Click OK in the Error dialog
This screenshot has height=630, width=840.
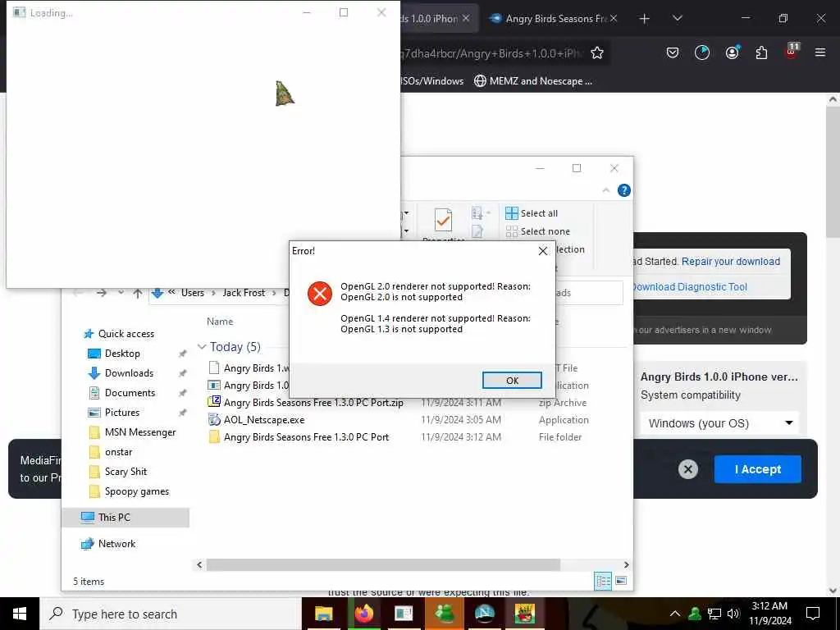[512, 381]
